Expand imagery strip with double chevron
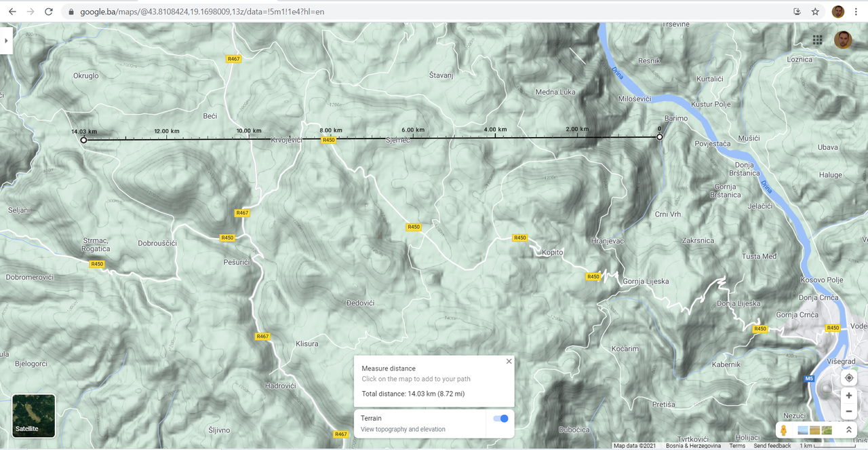868x450 pixels. [x=848, y=430]
